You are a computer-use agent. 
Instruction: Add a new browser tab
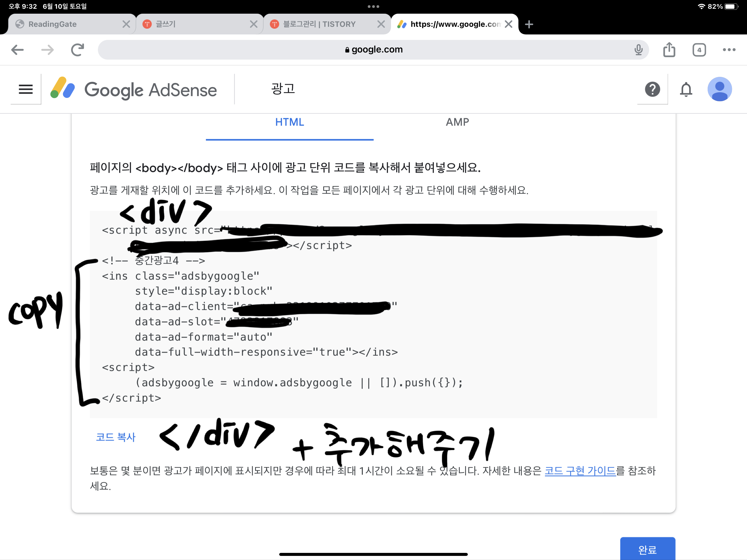[x=529, y=24]
